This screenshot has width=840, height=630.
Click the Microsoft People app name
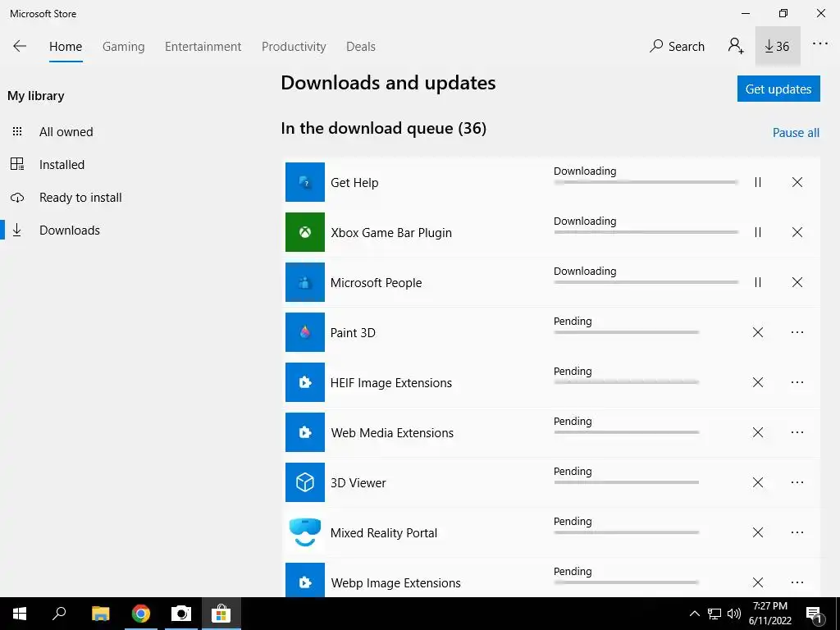pos(376,283)
